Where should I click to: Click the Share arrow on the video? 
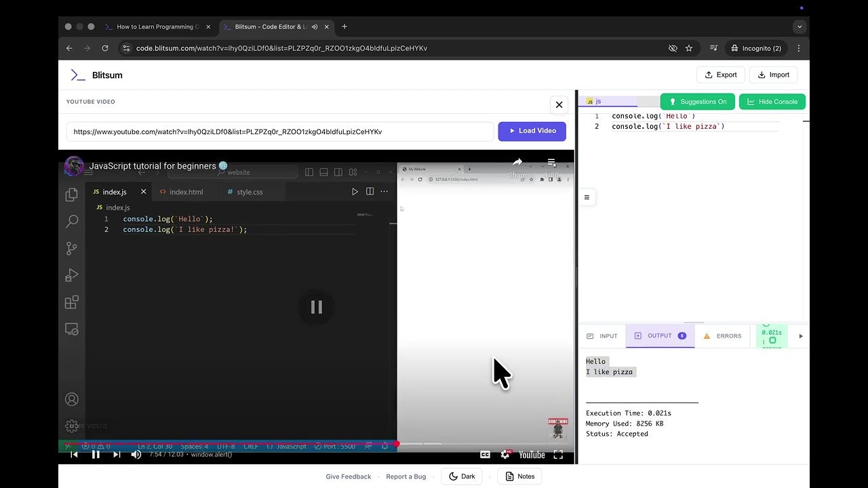click(517, 163)
